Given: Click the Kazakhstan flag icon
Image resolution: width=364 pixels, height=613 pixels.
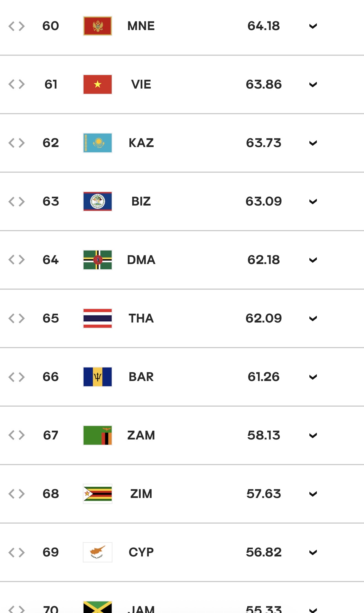Looking at the screenshot, I should (x=98, y=143).
